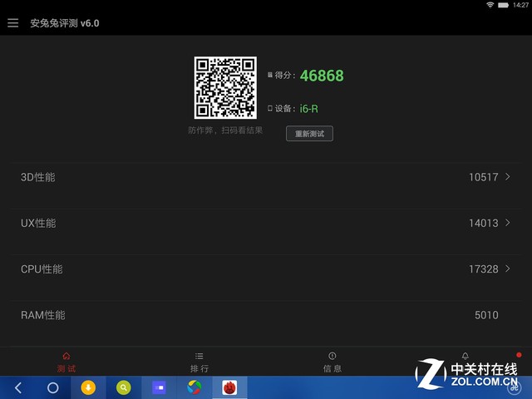Viewport: 532px width, 399px height.
Task: Open the hamburger menu in header
Action: [x=12, y=22]
